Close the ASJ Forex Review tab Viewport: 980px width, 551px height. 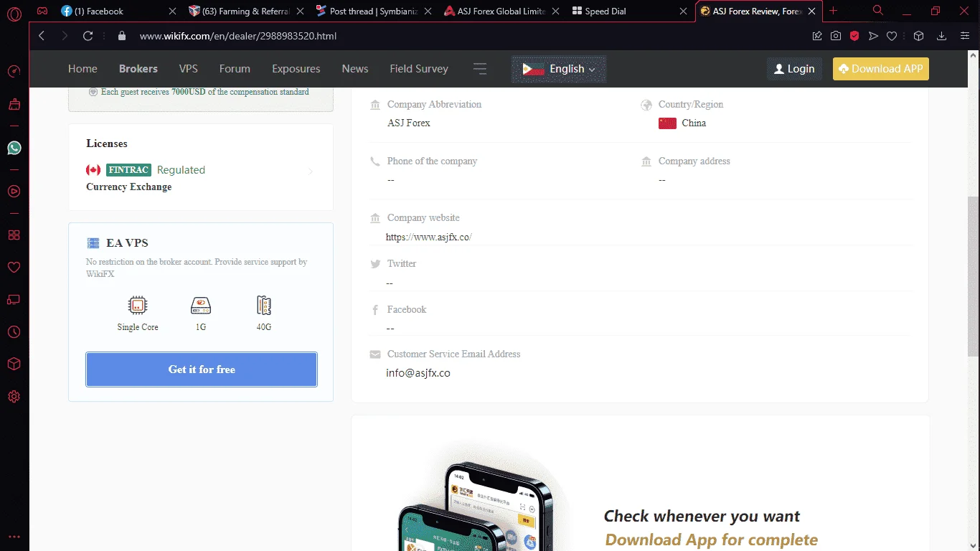tap(813, 11)
